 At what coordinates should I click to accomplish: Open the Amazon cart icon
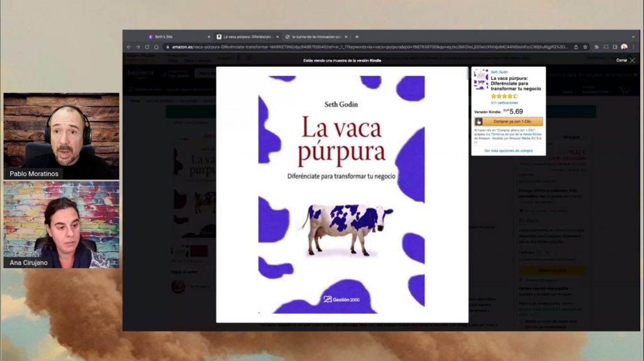tap(625, 91)
